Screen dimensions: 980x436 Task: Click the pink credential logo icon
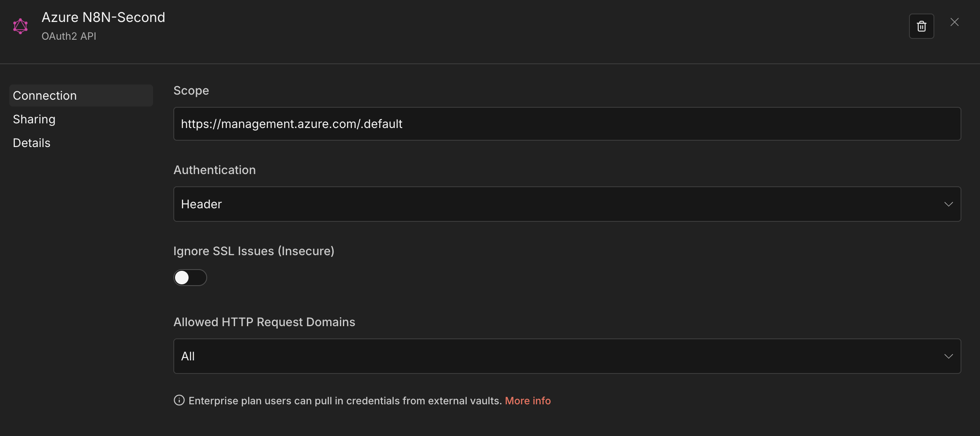20,26
